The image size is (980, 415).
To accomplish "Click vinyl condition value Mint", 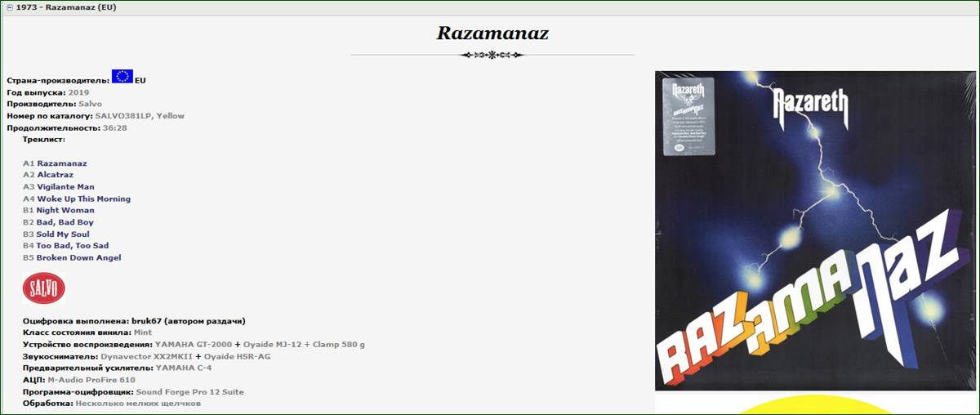I will (x=142, y=332).
